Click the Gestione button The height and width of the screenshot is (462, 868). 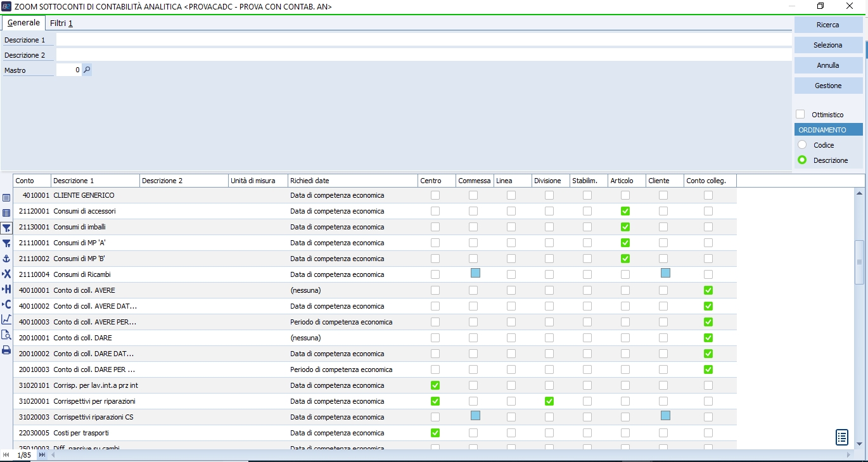(828, 86)
